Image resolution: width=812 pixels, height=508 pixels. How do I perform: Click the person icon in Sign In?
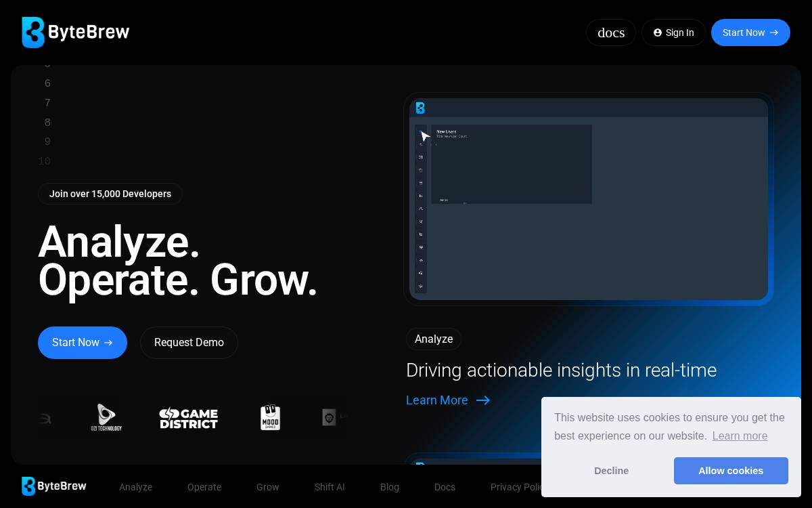point(658,33)
